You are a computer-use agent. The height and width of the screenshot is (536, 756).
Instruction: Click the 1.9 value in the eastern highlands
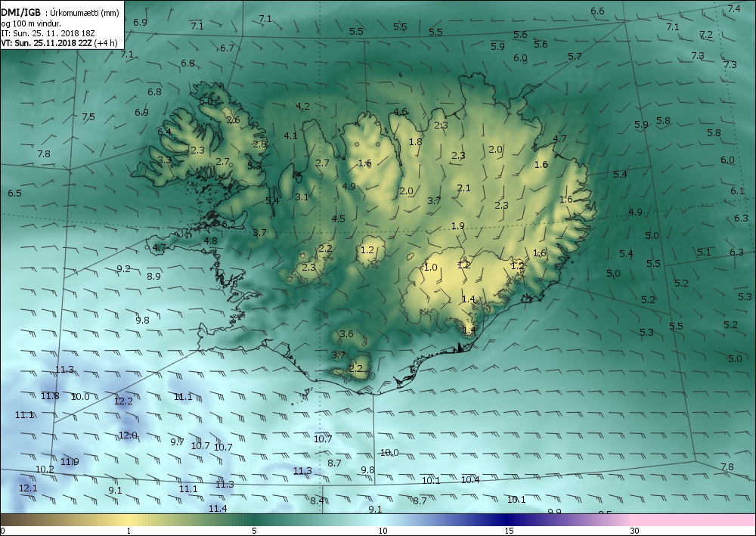457,225
